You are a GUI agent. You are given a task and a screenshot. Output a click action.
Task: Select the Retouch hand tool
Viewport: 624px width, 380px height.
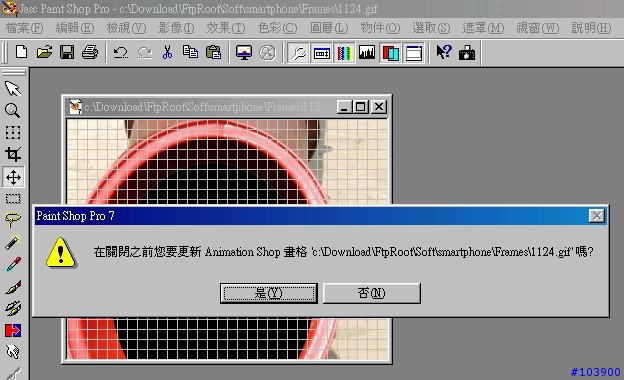tap(13, 352)
